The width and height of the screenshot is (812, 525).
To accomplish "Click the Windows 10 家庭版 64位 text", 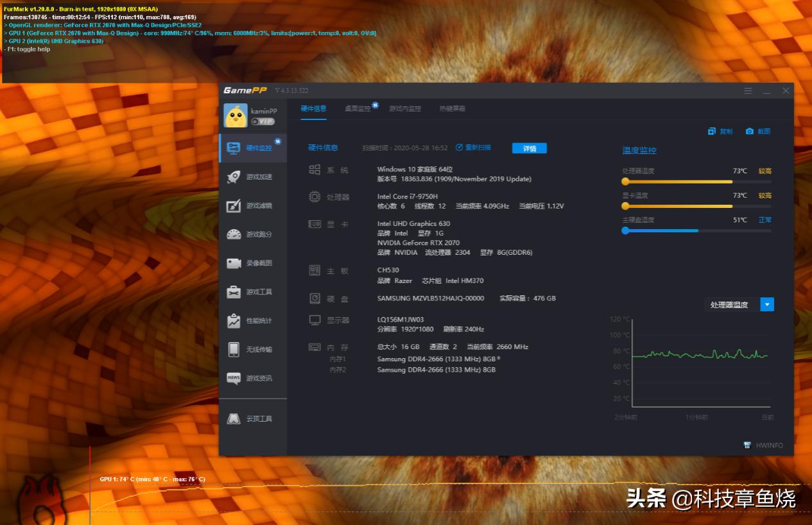I will (415, 169).
